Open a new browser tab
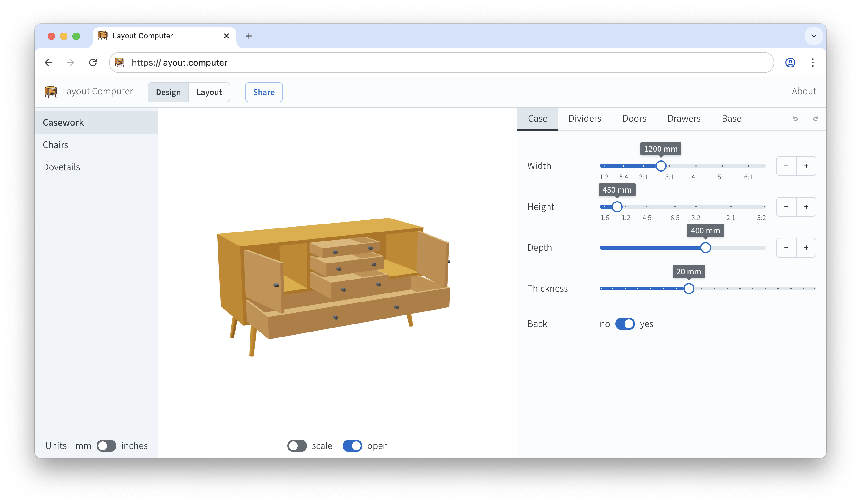 click(x=249, y=36)
